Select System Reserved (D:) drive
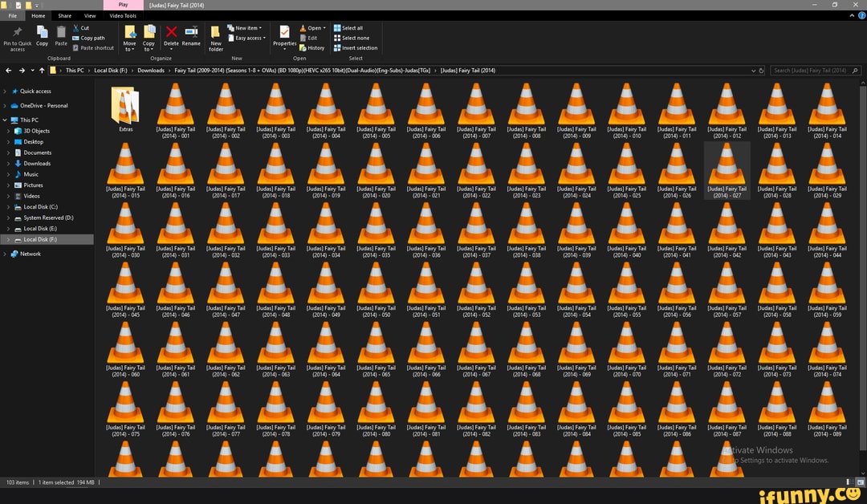 [x=48, y=217]
